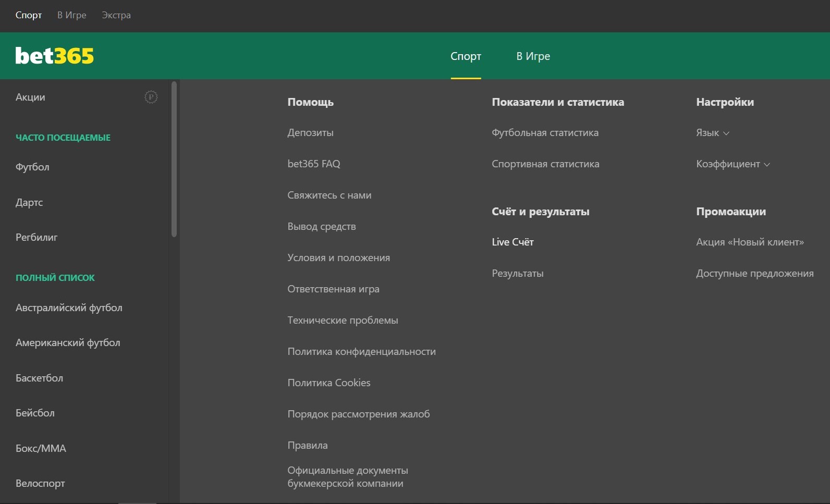Open the bet365 FAQ link
830x504 pixels.
click(314, 164)
